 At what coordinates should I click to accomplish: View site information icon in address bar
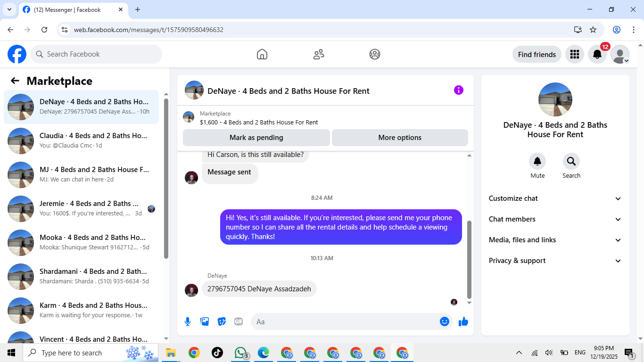point(65,30)
